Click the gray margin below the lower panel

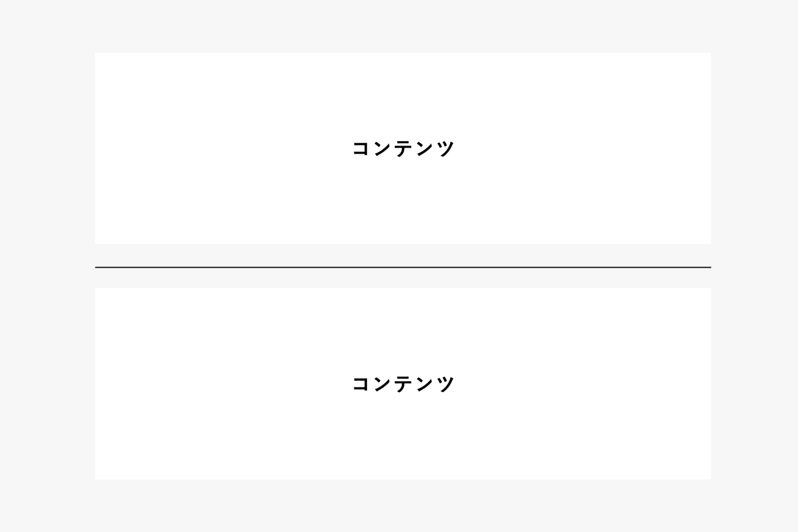pyautogui.click(x=403, y=505)
